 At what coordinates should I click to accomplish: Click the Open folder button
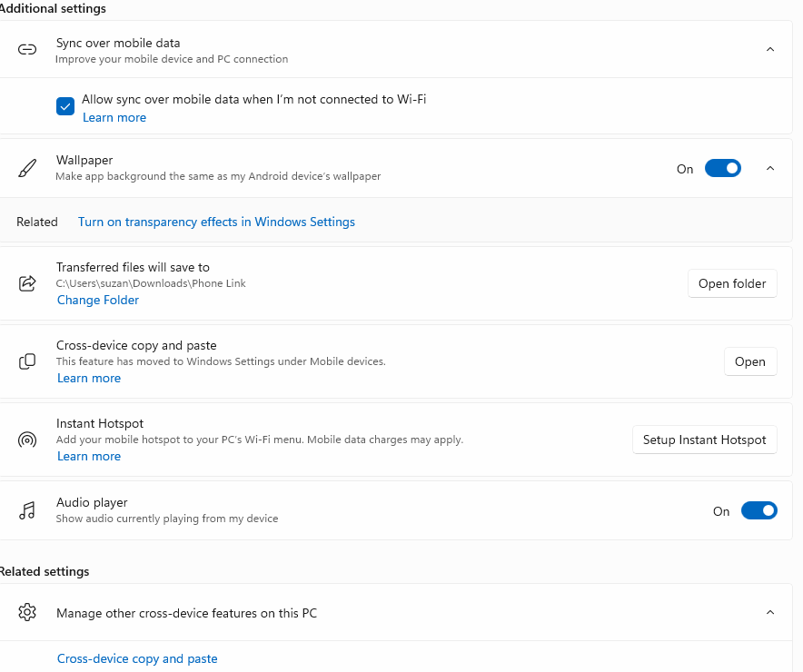coord(732,283)
